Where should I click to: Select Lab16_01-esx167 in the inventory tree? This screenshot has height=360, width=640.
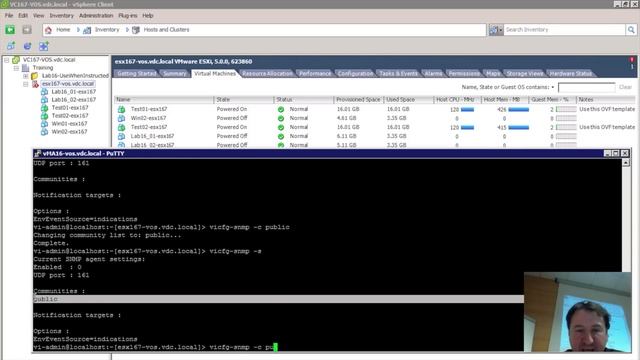pyautogui.click(x=73, y=92)
